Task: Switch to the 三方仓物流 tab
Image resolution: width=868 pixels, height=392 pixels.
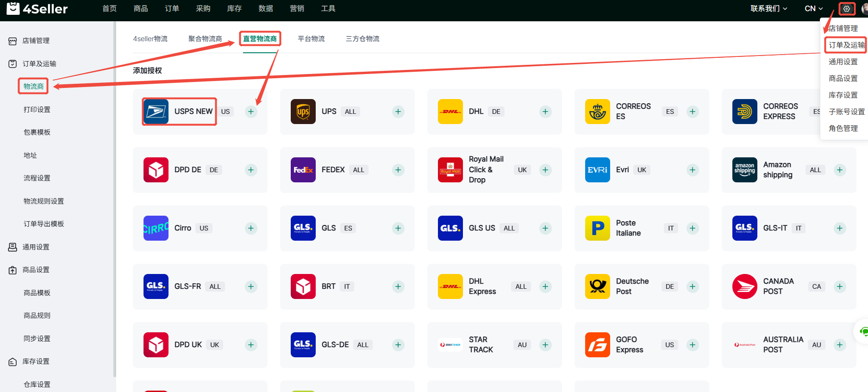Action: click(362, 39)
